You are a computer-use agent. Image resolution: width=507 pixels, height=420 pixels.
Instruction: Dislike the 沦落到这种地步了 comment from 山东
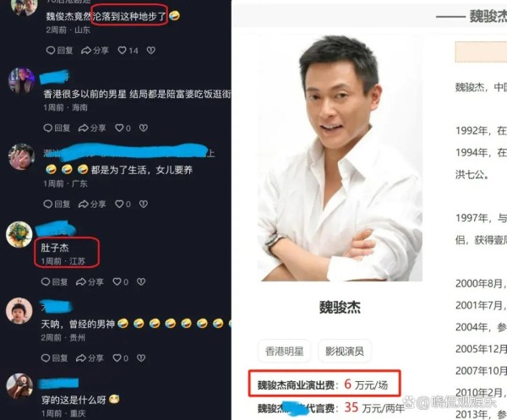pyautogui.click(x=151, y=50)
